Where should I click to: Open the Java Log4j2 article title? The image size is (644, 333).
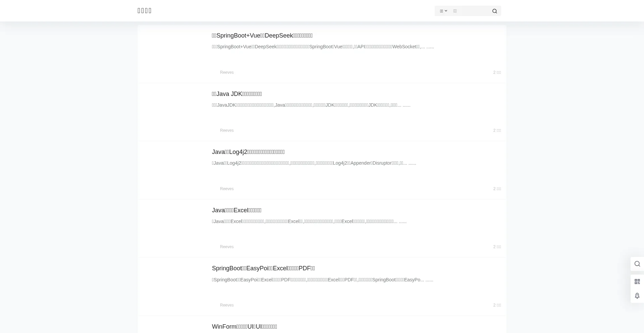pyautogui.click(x=248, y=152)
